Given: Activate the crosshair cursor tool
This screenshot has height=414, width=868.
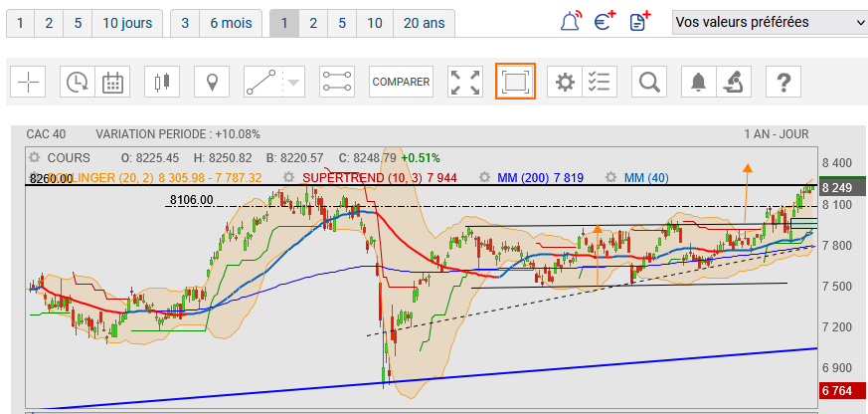Looking at the screenshot, I should pos(28,82).
